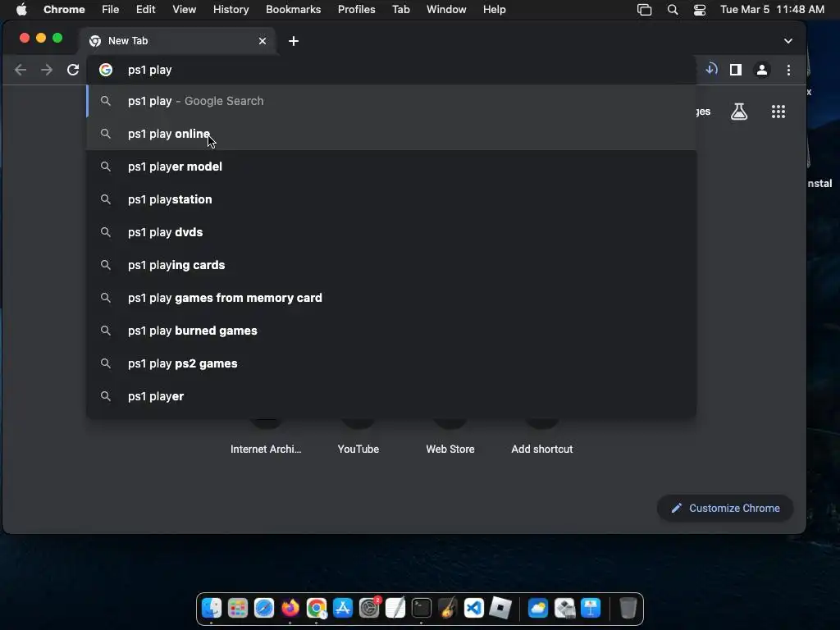Viewport: 840px width, 630px height.
Task: Click the Google icon in the address bar
Action: pyautogui.click(x=106, y=70)
